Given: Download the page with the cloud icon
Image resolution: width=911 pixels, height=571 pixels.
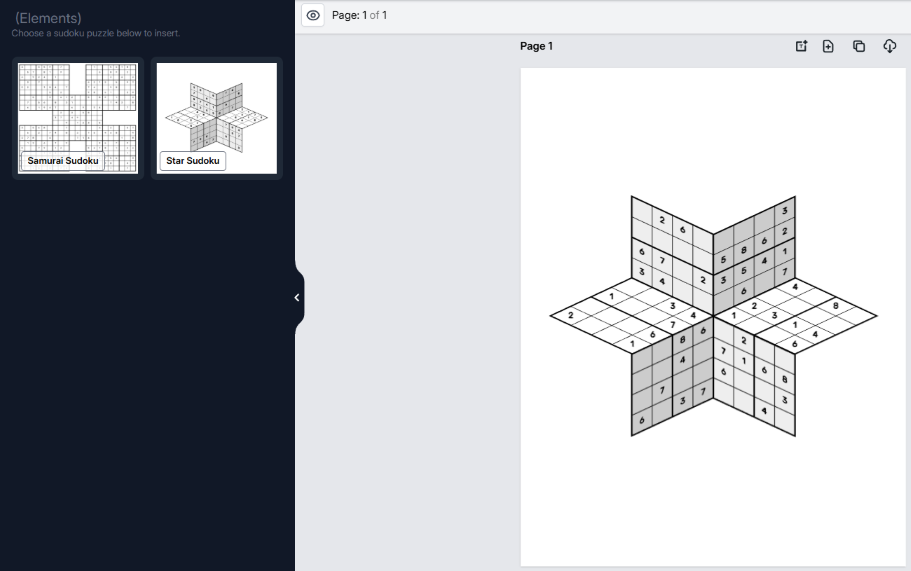Looking at the screenshot, I should point(890,46).
